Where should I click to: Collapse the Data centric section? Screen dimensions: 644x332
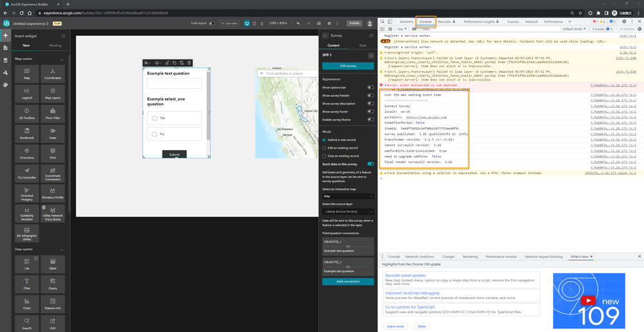(62, 249)
